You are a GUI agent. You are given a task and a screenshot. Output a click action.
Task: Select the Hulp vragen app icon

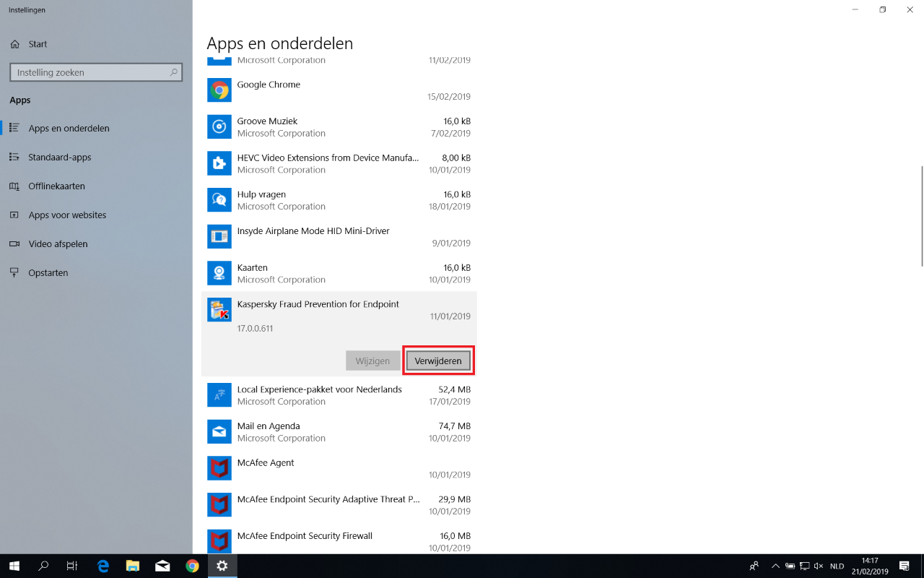[x=219, y=200]
